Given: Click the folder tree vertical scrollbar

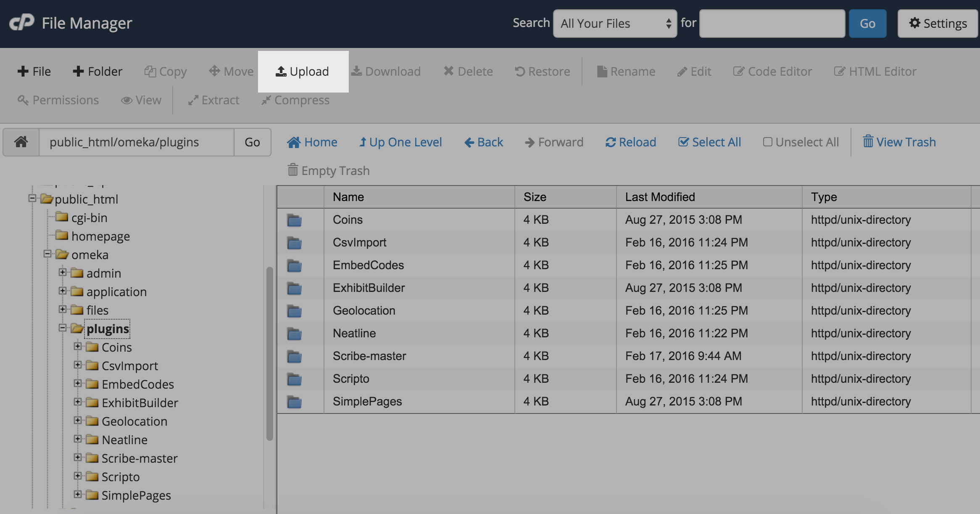Looking at the screenshot, I should click(270, 353).
